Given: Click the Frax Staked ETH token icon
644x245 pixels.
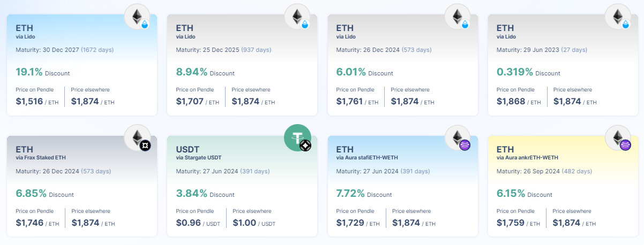Looking at the screenshot, I should click(x=138, y=138).
